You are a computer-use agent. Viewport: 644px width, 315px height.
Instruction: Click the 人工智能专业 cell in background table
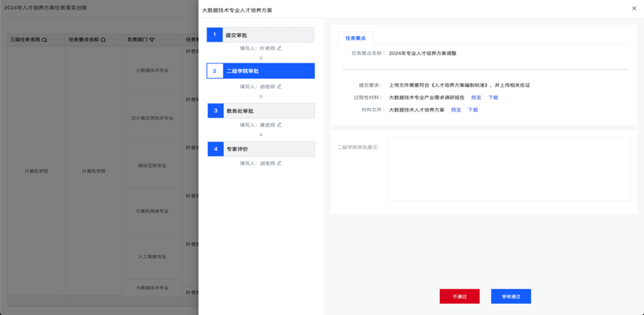point(152,257)
